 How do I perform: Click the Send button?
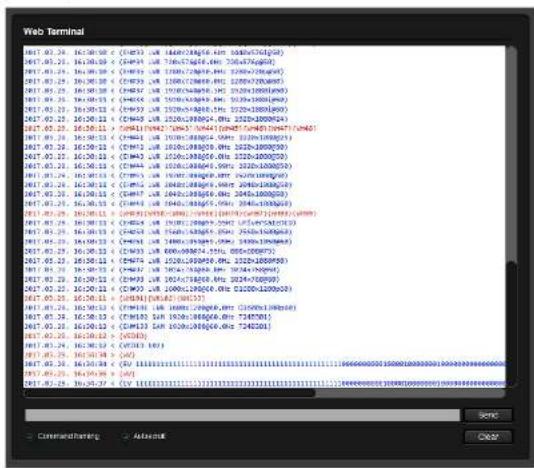pos(488,415)
